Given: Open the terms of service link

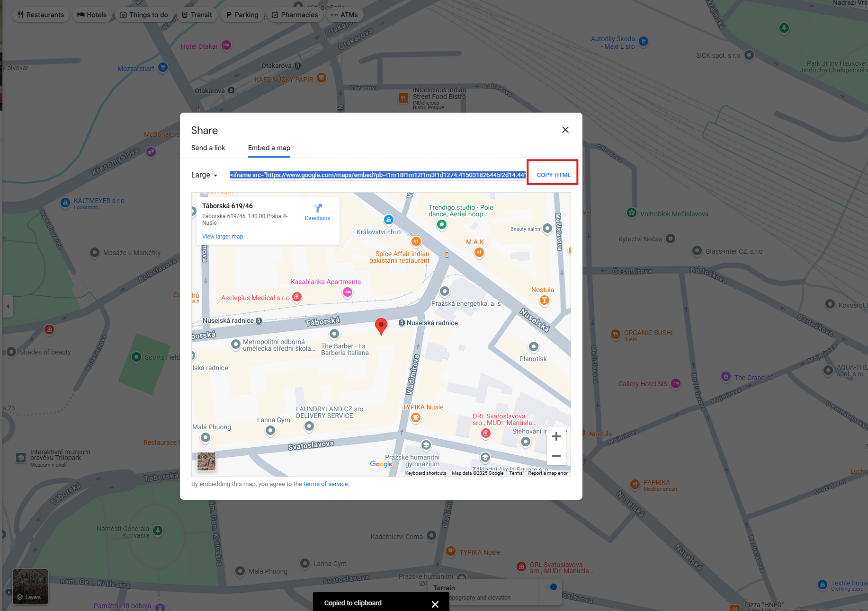Looking at the screenshot, I should click(x=325, y=484).
